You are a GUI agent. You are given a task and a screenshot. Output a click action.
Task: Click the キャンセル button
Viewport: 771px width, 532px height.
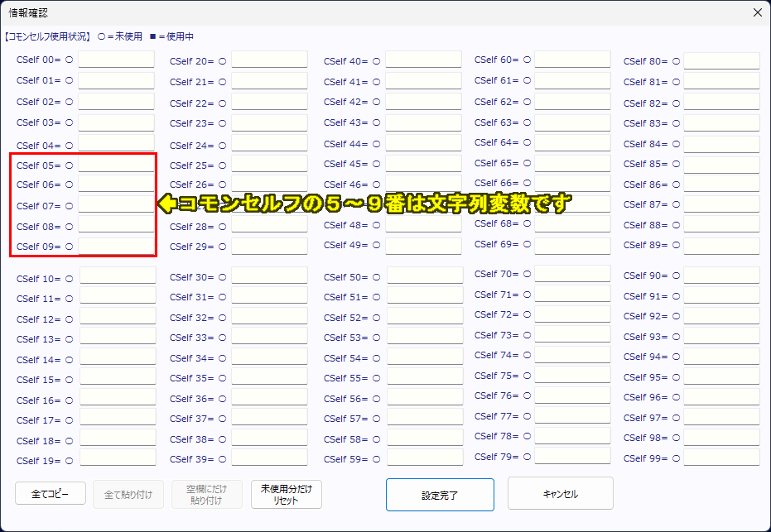(560, 494)
